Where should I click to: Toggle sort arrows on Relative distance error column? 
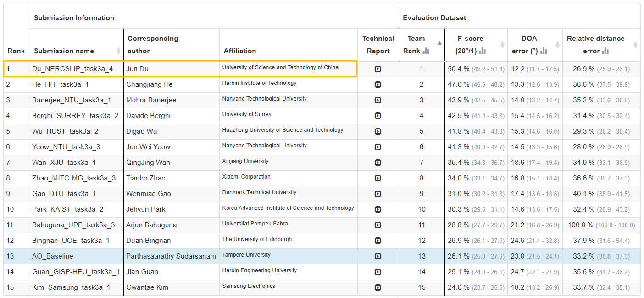[635, 45]
